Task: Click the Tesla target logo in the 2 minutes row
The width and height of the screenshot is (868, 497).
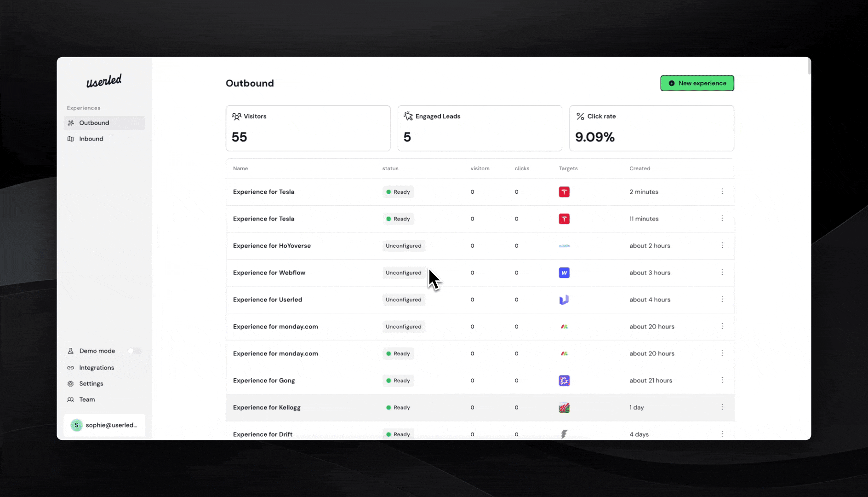Action: pos(564,192)
